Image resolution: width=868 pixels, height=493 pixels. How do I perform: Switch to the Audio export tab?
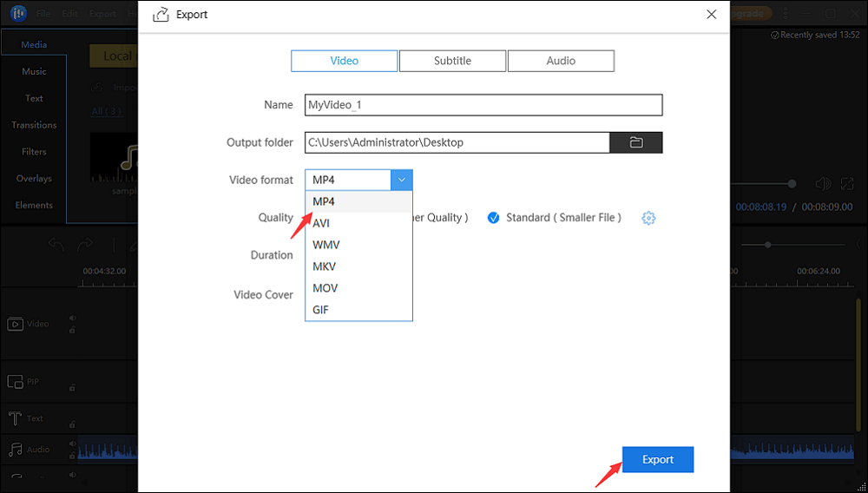pos(561,61)
